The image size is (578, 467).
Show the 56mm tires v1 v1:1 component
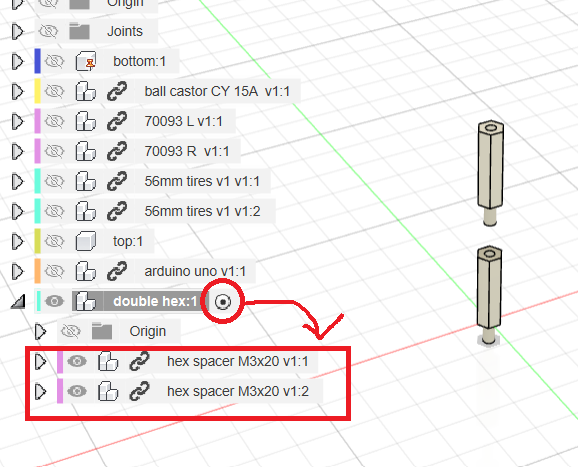coord(54,181)
